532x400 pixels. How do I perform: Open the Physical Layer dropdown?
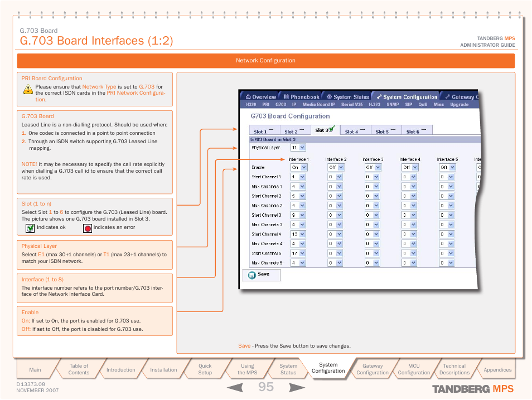[298, 148]
